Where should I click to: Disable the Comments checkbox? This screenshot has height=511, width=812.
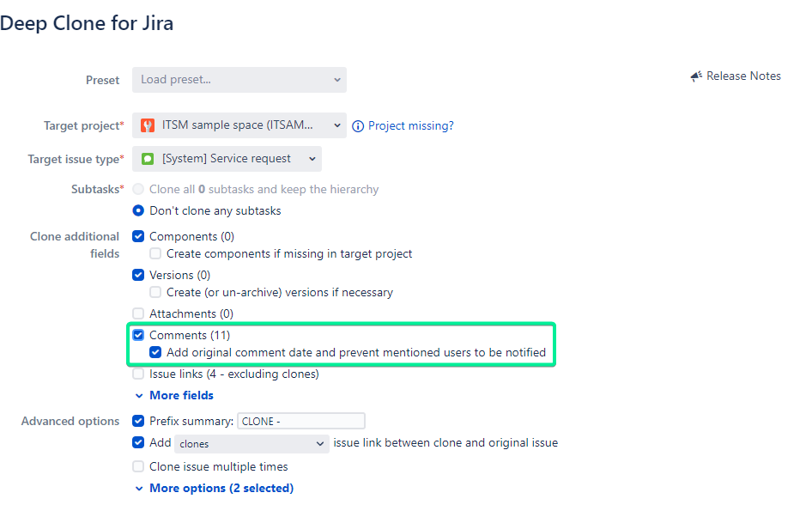coord(138,334)
